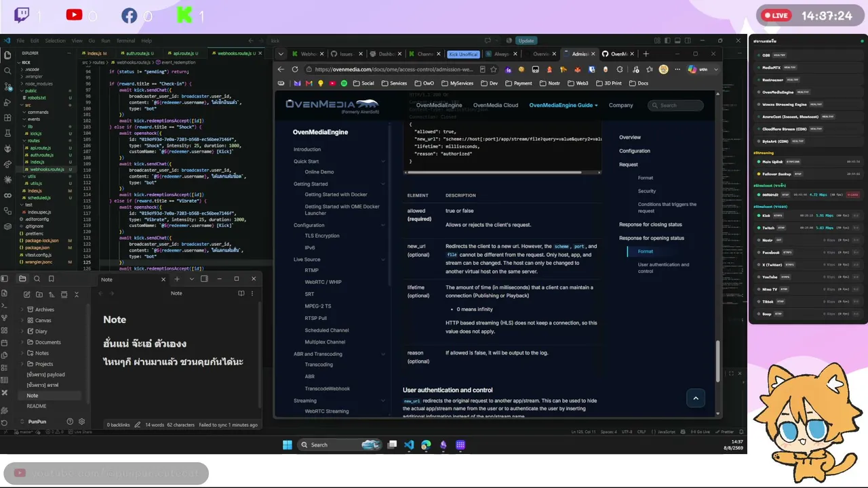The height and width of the screenshot is (488, 868).
Task: Open VS Code Extensions icon
Action: click(x=7, y=119)
